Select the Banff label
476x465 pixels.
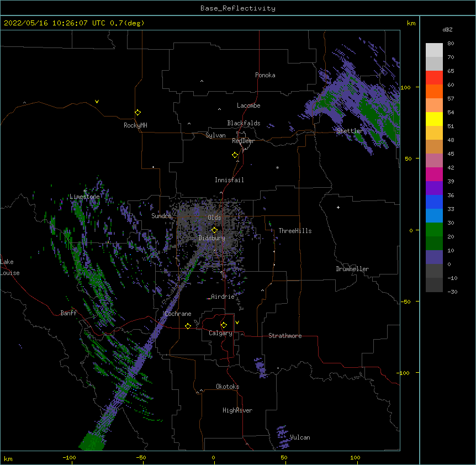click(68, 313)
